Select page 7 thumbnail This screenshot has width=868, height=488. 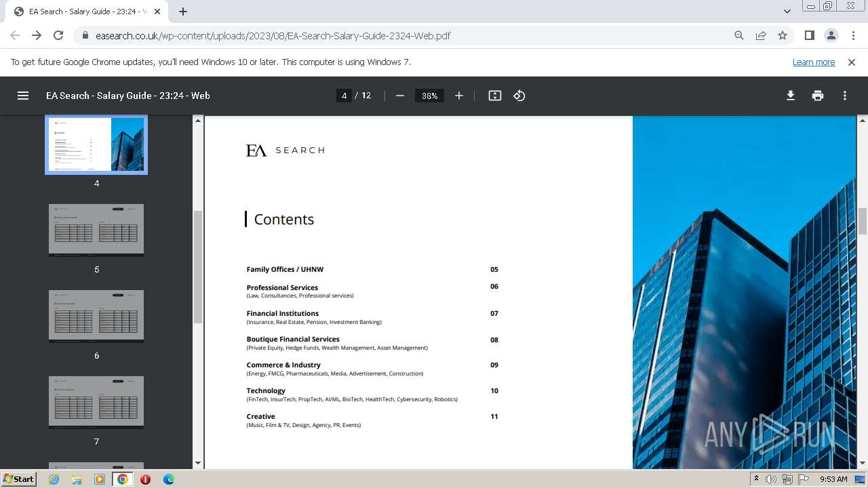(96, 402)
